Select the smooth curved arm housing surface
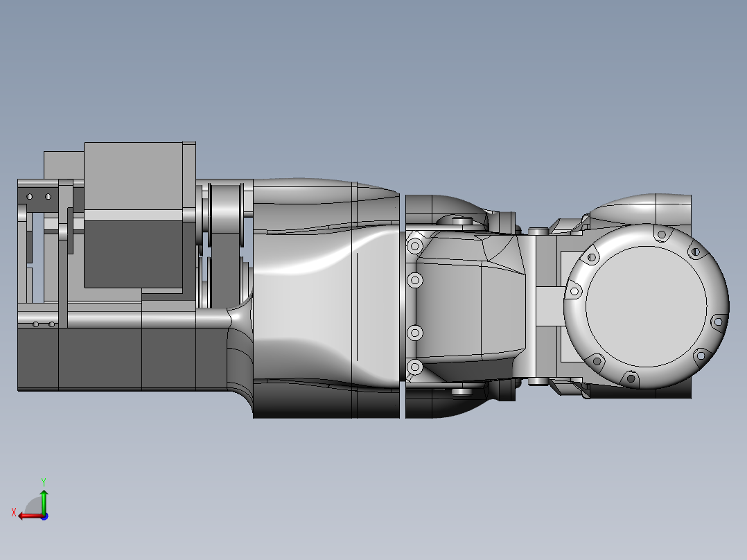 coord(305,305)
